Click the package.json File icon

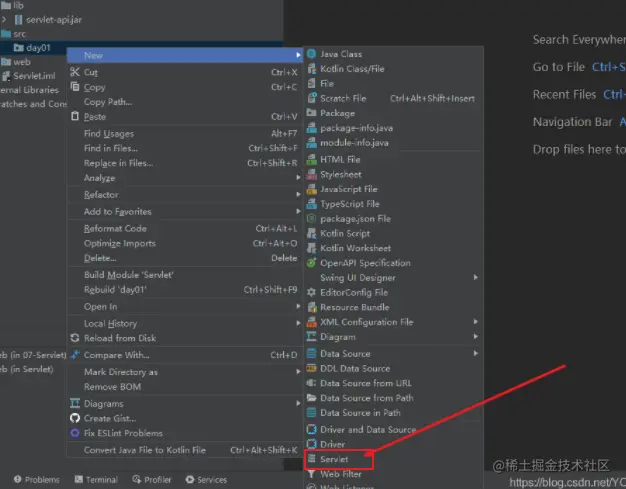pyautogui.click(x=311, y=219)
